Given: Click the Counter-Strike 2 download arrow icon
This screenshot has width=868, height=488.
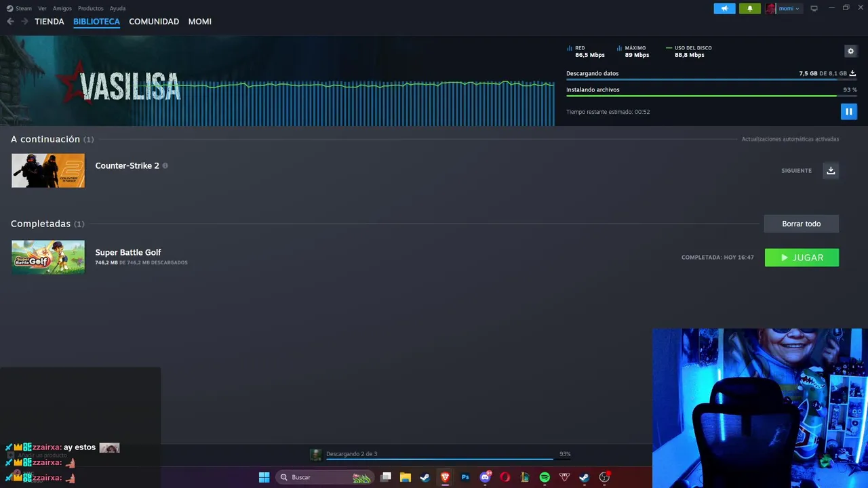Looking at the screenshot, I should point(831,170).
